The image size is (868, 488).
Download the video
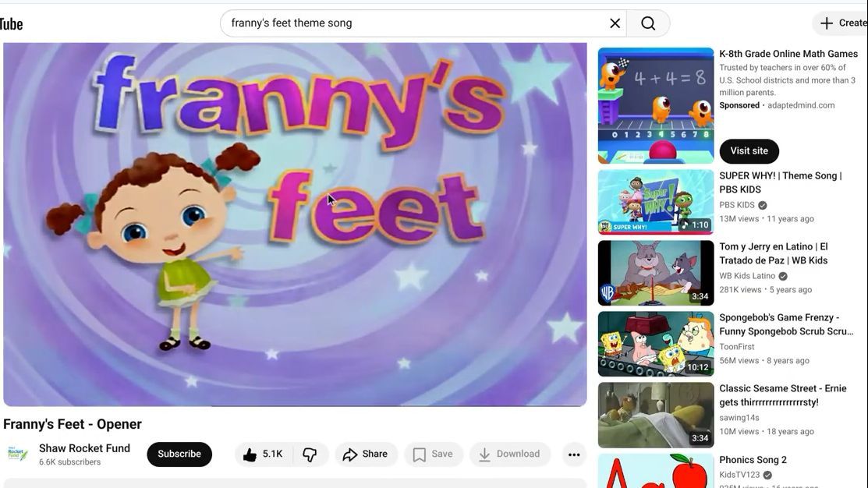tap(509, 454)
